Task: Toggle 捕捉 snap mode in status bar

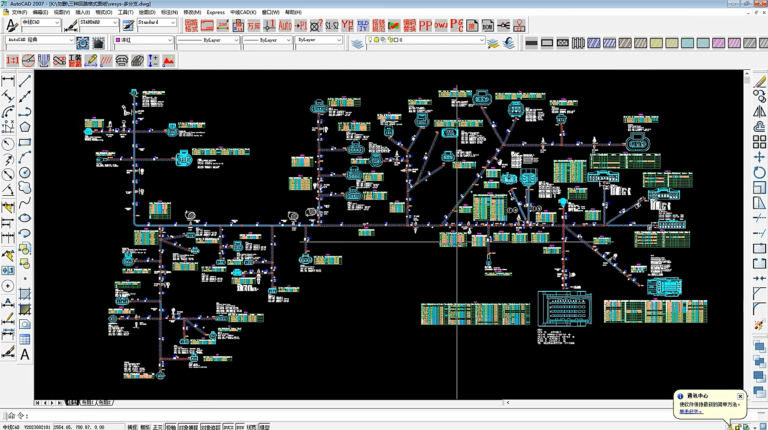Action: [x=132, y=427]
